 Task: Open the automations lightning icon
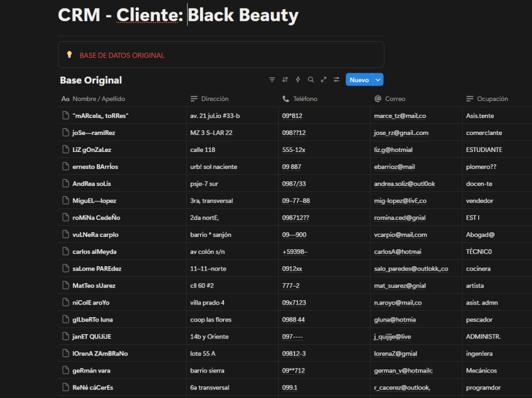pos(298,80)
